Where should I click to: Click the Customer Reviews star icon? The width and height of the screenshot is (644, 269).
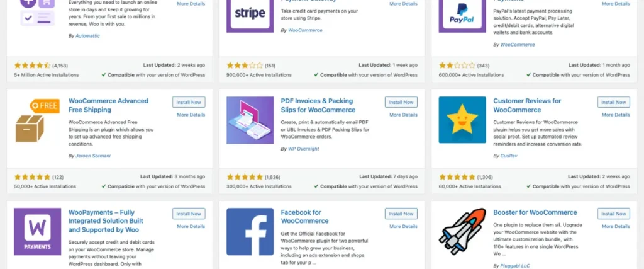point(462,120)
